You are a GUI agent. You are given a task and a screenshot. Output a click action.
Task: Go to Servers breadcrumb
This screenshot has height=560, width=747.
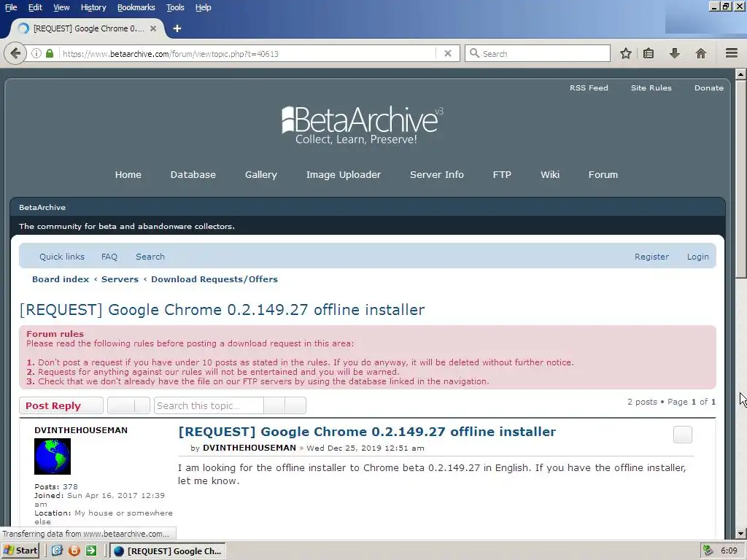point(120,279)
